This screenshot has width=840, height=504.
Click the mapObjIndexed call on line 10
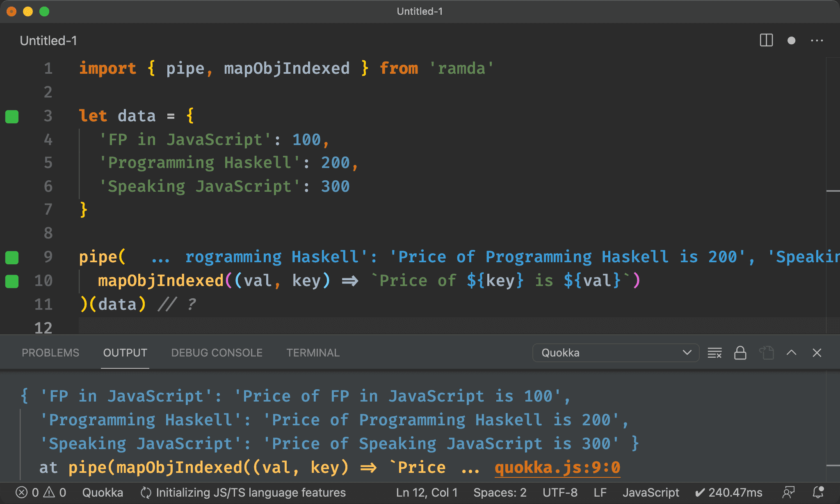tap(161, 281)
